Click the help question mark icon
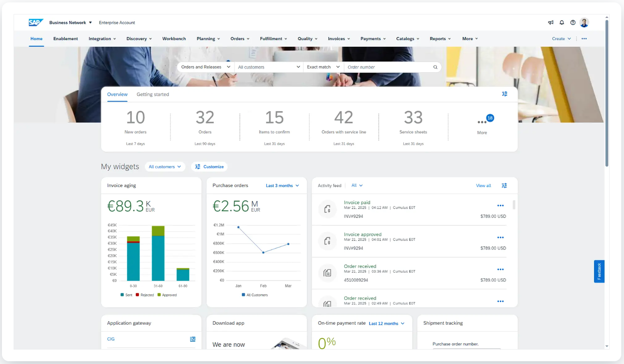Screen dimensions: 624x364 [573, 23]
